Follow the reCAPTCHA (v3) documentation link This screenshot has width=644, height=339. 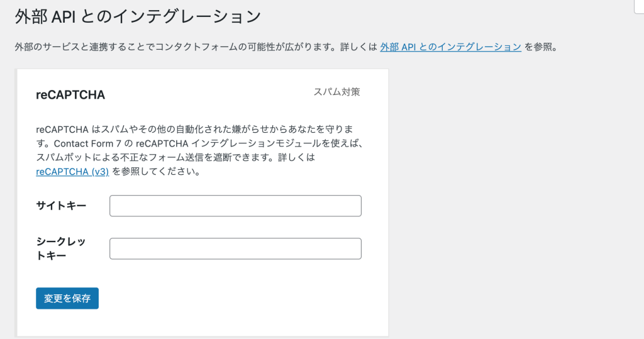click(72, 171)
